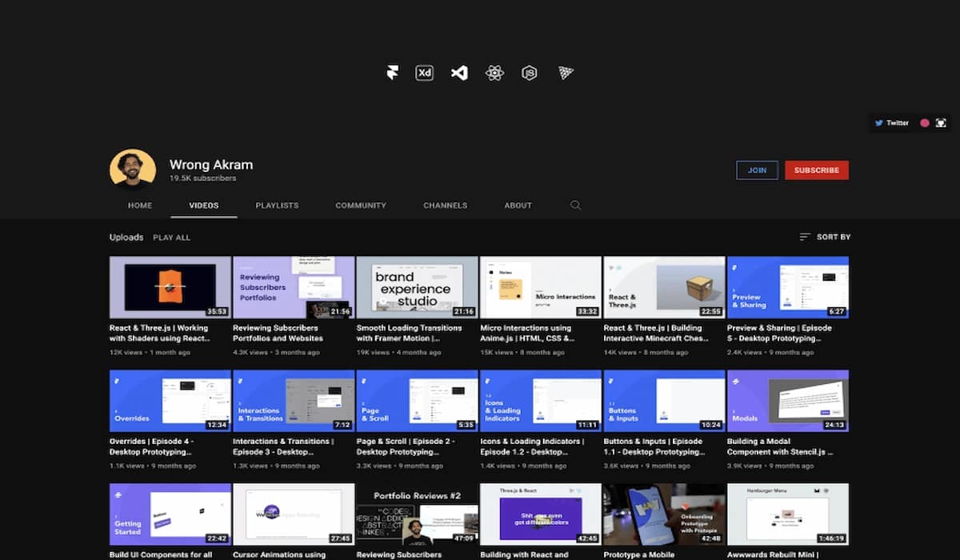
Task: Open the channel search magnifier icon
Action: coord(575,206)
